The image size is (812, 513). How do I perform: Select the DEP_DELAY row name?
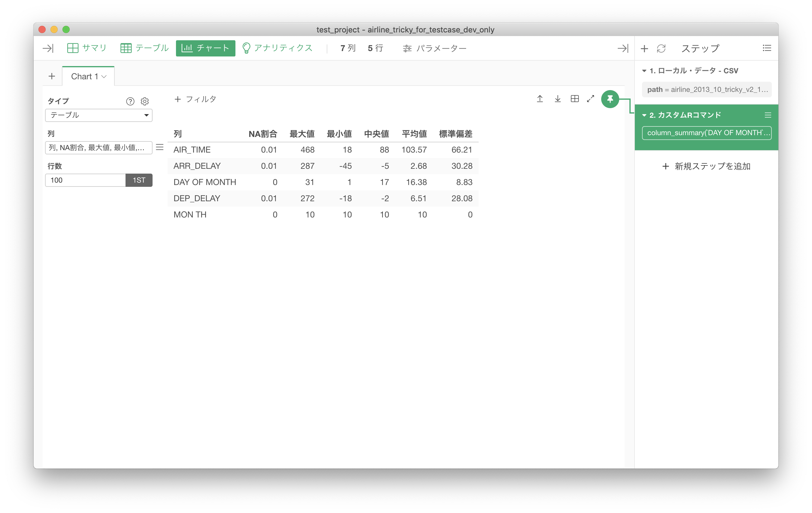pyautogui.click(x=197, y=198)
